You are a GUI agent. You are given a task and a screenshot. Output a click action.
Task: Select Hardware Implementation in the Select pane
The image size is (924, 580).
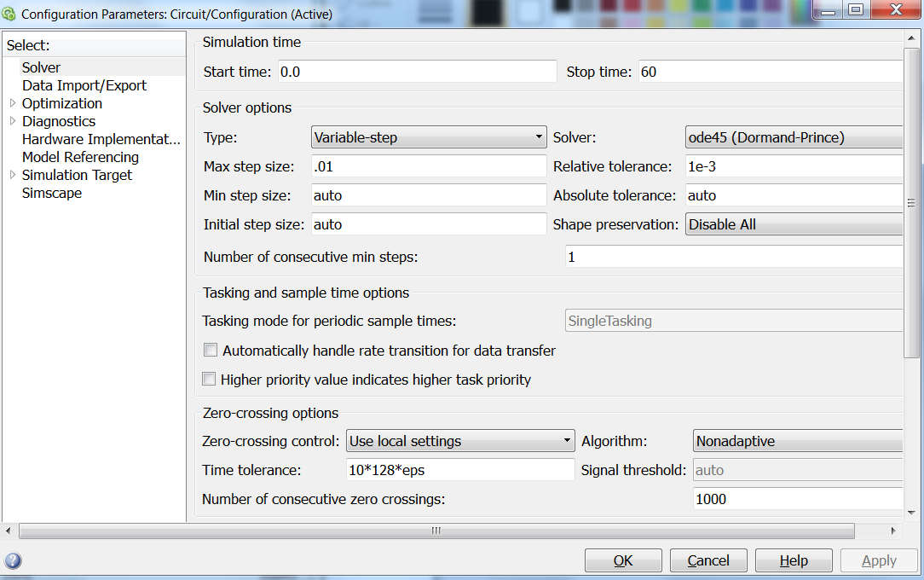pos(101,139)
